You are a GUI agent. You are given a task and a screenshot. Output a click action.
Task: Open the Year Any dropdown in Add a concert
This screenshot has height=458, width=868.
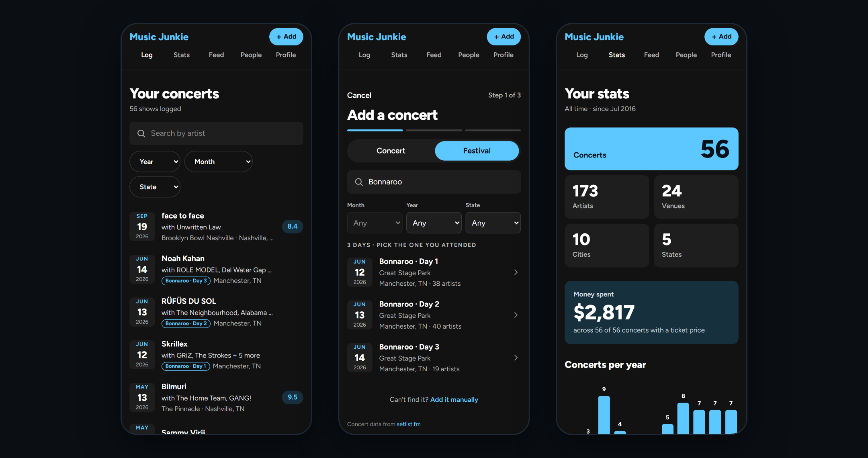pyautogui.click(x=434, y=223)
